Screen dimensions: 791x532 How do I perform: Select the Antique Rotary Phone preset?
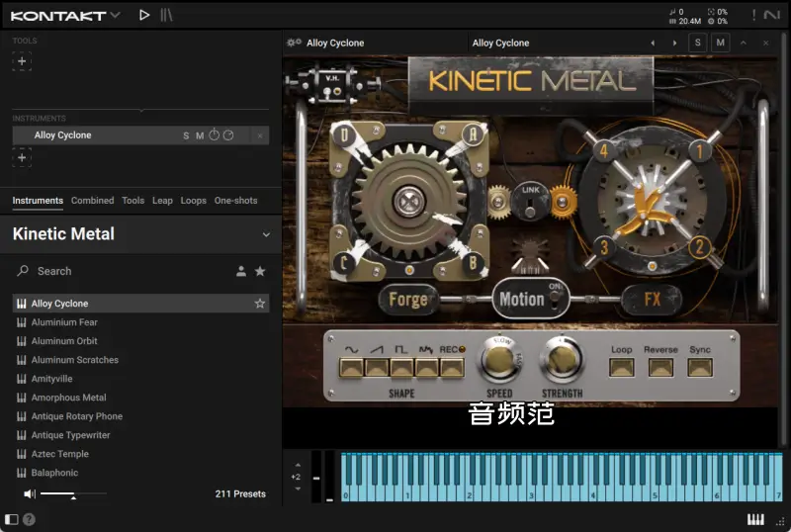click(140, 416)
